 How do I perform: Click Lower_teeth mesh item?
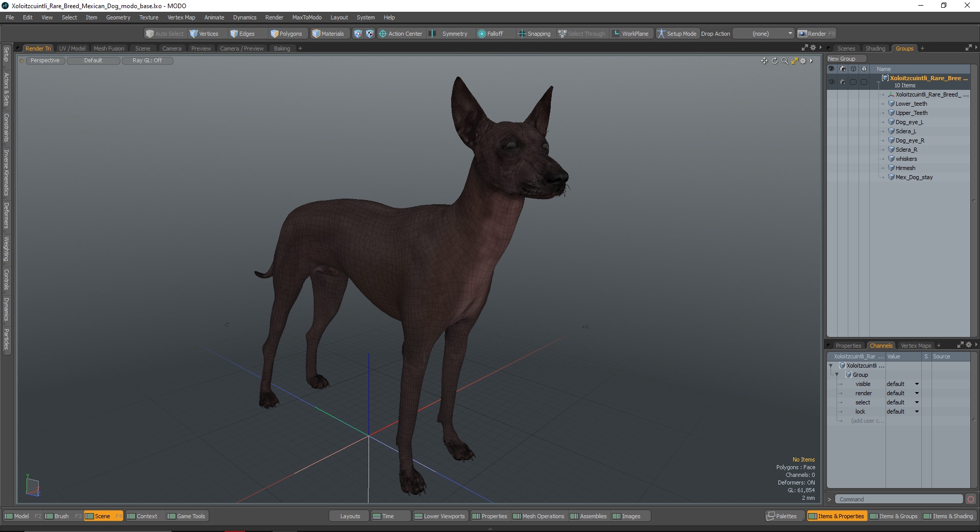(x=911, y=104)
